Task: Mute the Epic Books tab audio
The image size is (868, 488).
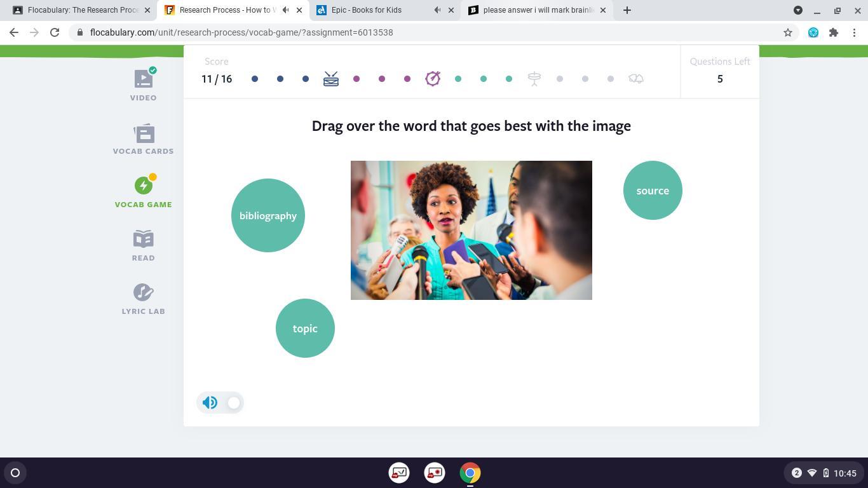Action: coord(438,10)
